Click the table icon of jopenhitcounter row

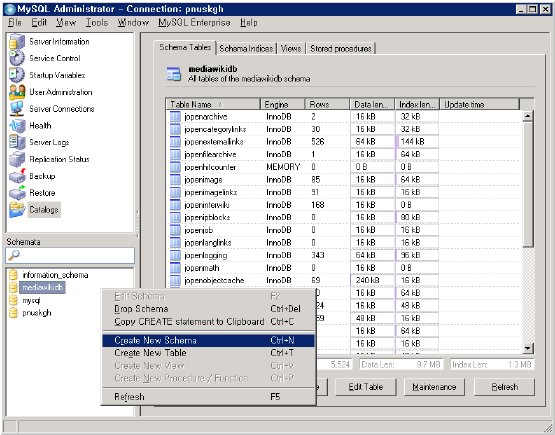pyautogui.click(x=175, y=167)
